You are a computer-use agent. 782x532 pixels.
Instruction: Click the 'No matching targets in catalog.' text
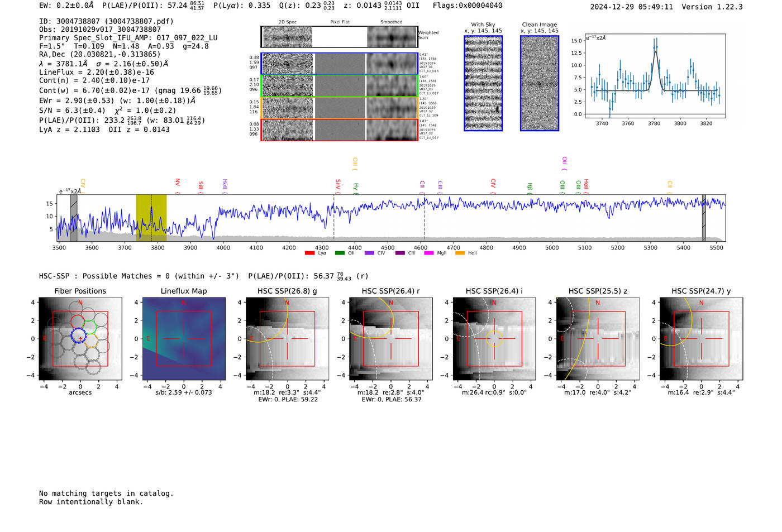pos(106,493)
